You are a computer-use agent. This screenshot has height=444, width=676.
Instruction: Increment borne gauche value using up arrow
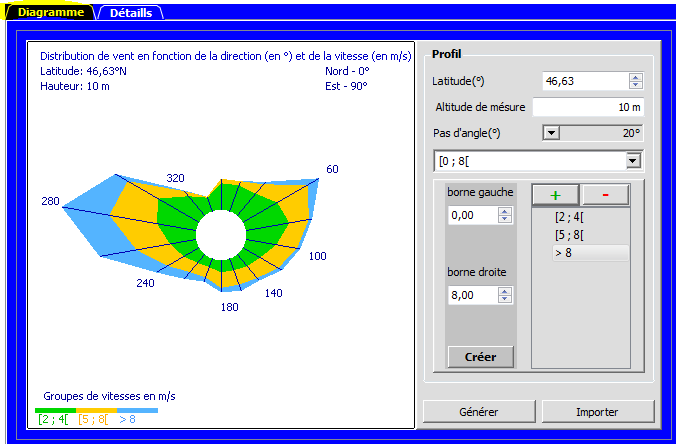click(x=505, y=211)
